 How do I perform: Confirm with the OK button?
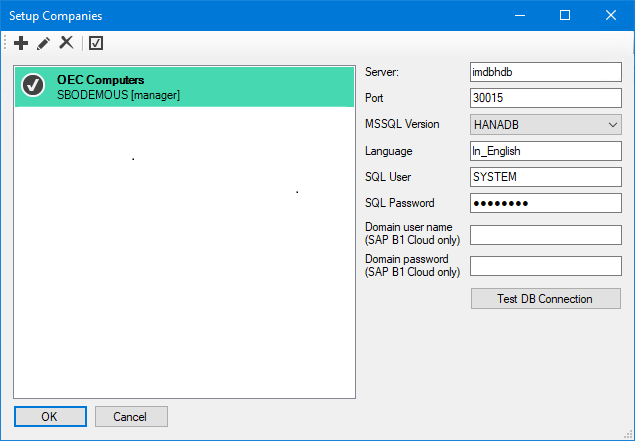pos(49,416)
